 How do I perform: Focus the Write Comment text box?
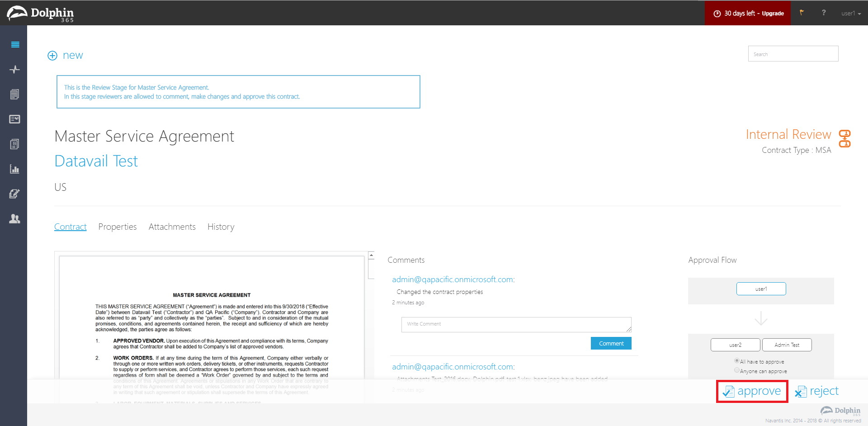click(x=516, y=324)
